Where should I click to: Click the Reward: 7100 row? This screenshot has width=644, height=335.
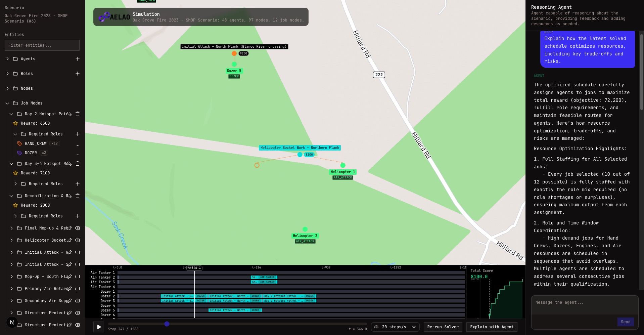coord(35,173)
